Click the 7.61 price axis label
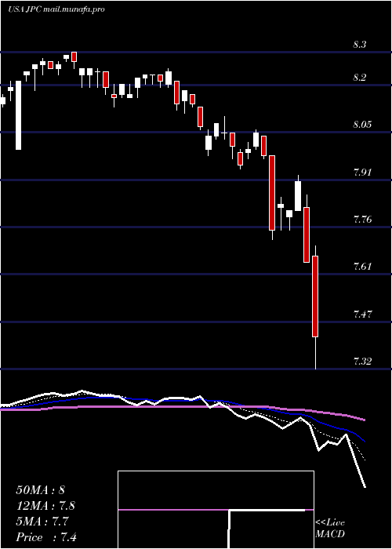 (x=362, y=267)
